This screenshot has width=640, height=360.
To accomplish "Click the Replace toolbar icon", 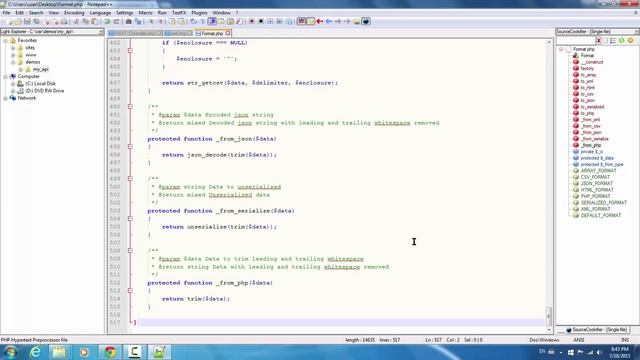I will [x=138, y=21].
